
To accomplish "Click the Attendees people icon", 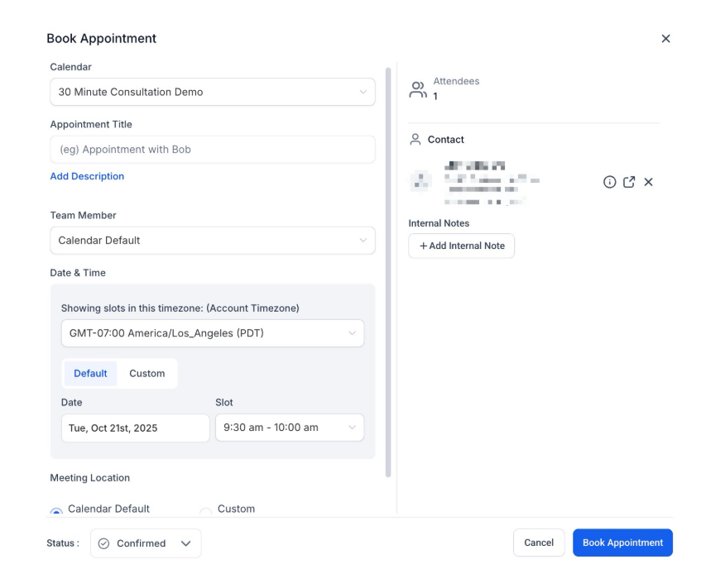I will 418,89.
